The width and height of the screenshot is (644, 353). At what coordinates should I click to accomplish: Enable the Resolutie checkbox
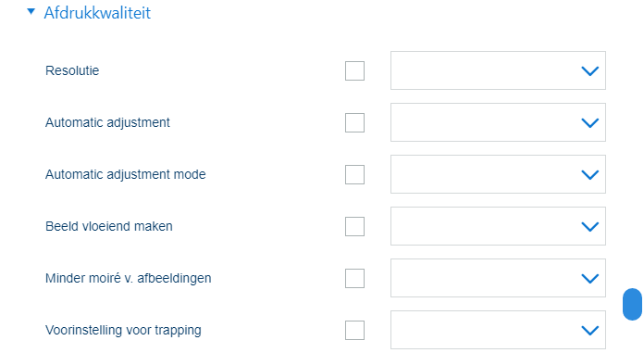click(355, 70)
